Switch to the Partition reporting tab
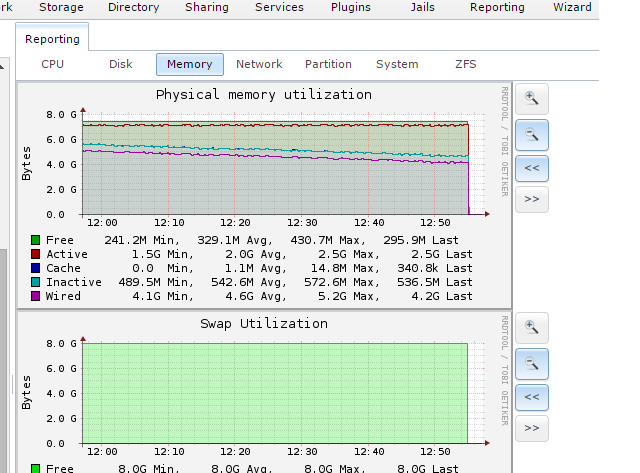 point(328,64)
